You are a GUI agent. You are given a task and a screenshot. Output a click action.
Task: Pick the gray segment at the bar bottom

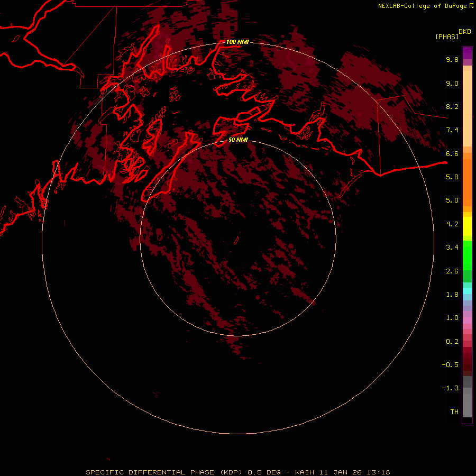pyautogui.click(x=467, y=402)
